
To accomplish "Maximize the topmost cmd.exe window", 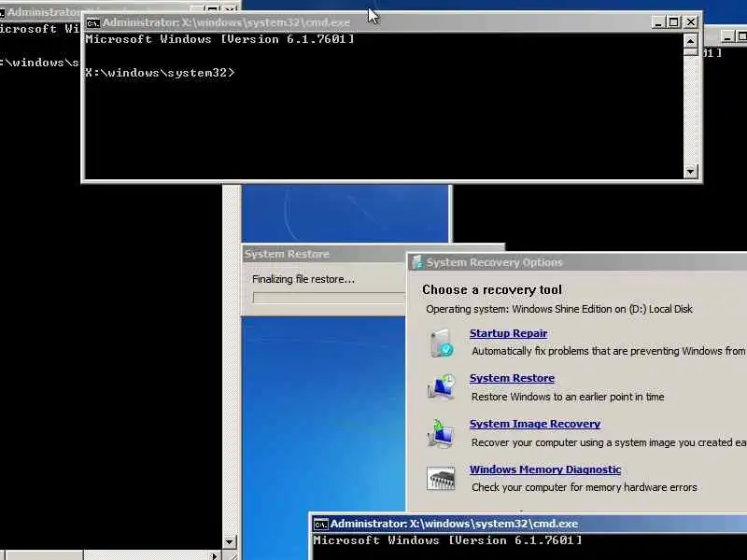I will tap(673, 21).
